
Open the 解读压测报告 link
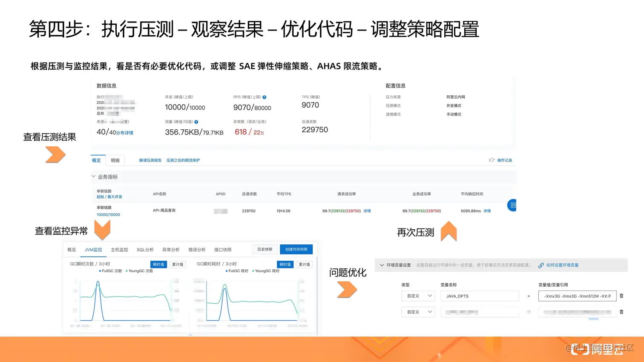point(150,160)
